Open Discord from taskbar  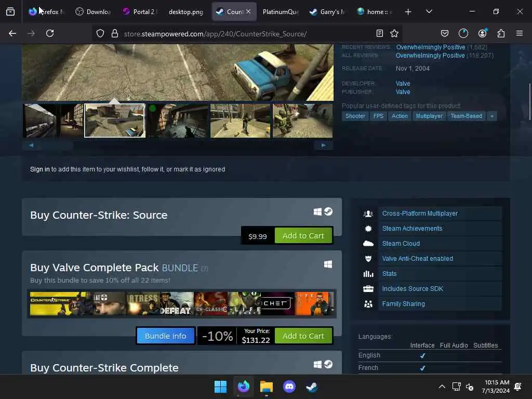coord(289,387)
